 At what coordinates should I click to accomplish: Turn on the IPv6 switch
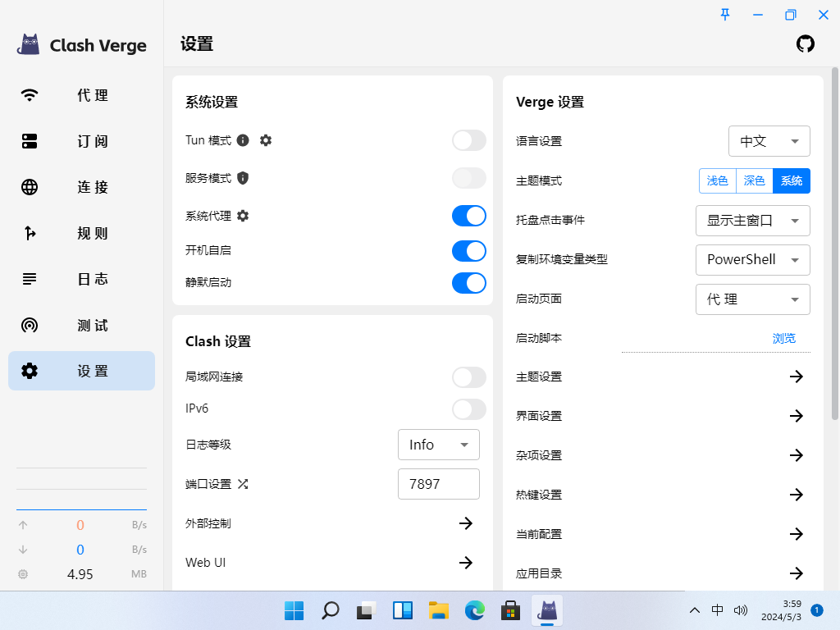(x=468, y=409)
